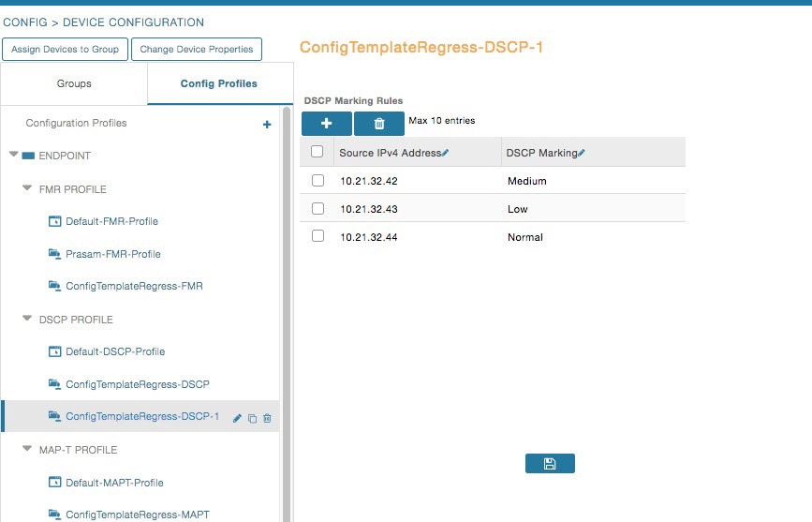Click the ConfigTemplateRegress-MAPT icon
This screenshot has height=522, width=812.
pyautogui.click(x=54, y=515)
